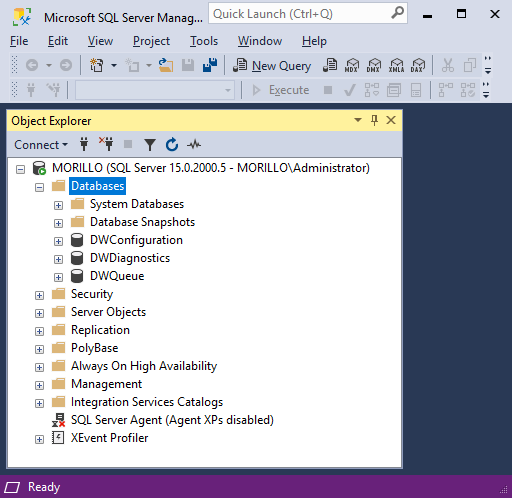This screenshot has width=512, height=498.
Task: Click the New Query toolbar button
Action: 272,65
